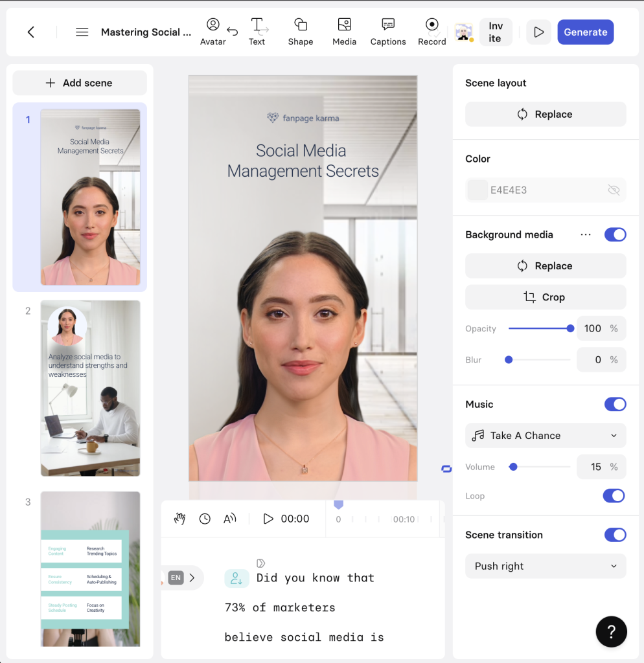Expand the EN language selector
Image resolution: width=644 pixels, height=663 pixels.
click(x=182, y=578)
